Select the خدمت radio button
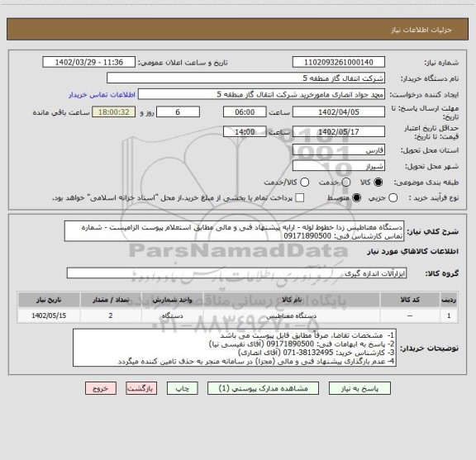The height and width of the screenshot is (460, 476). [346, 183]
